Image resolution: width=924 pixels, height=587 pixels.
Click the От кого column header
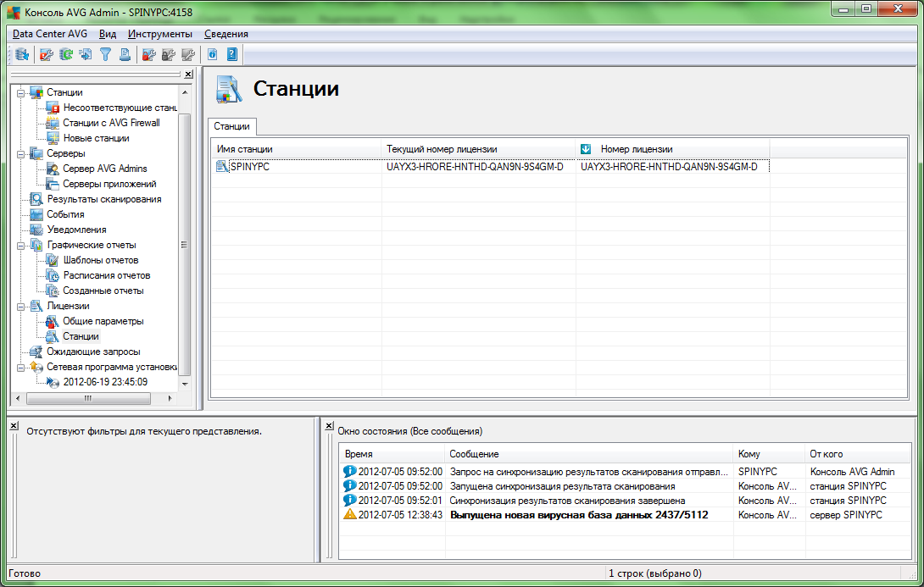click(x=857, y=454)
